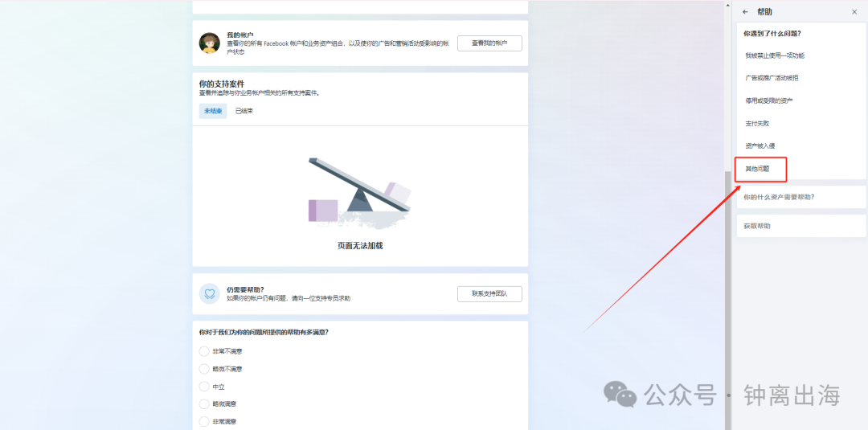Select the 非常不满意 radio button
Screen dimensions: 868x430
point(204,351)
